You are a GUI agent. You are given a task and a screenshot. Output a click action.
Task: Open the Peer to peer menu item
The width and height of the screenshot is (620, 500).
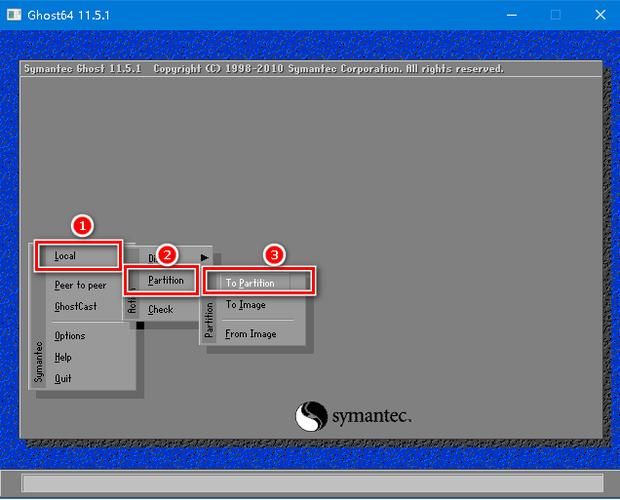tap(80, 285)
